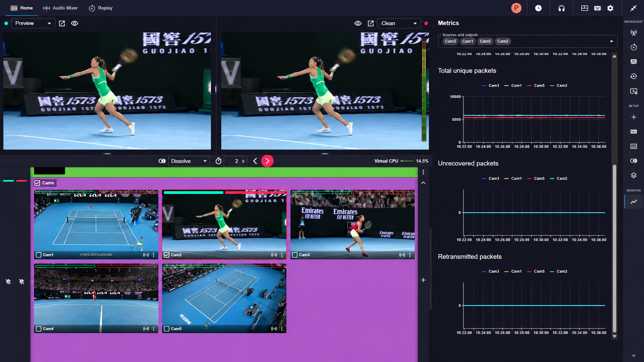
Task: Switch to the Home tab
Action: (22, 8)
